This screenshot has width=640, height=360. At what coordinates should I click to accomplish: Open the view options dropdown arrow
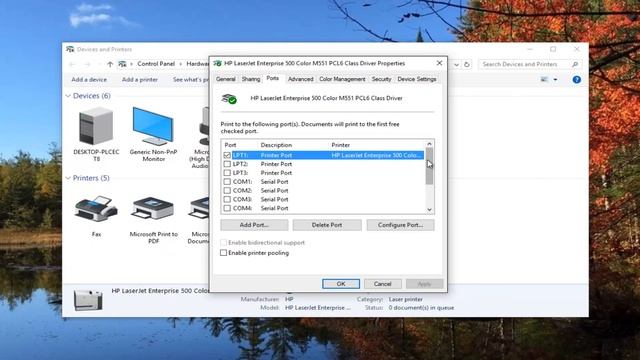tap(555, 80)
